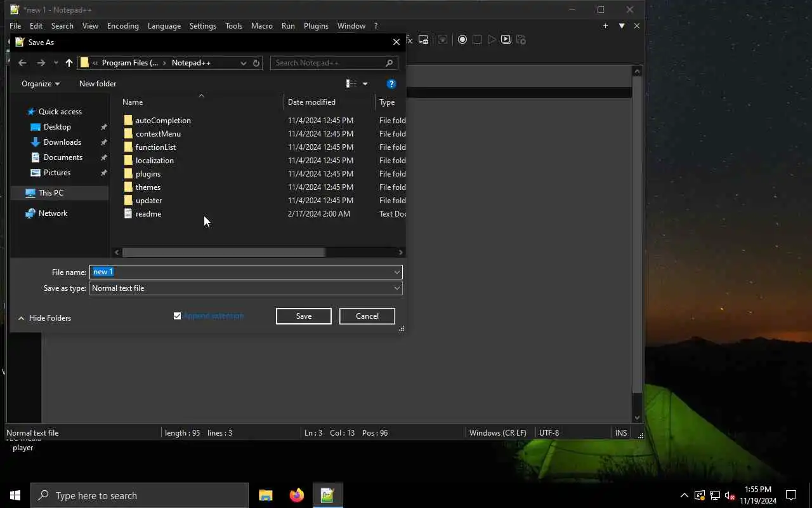
Task: Click the Save button
Action: [304, 316]
